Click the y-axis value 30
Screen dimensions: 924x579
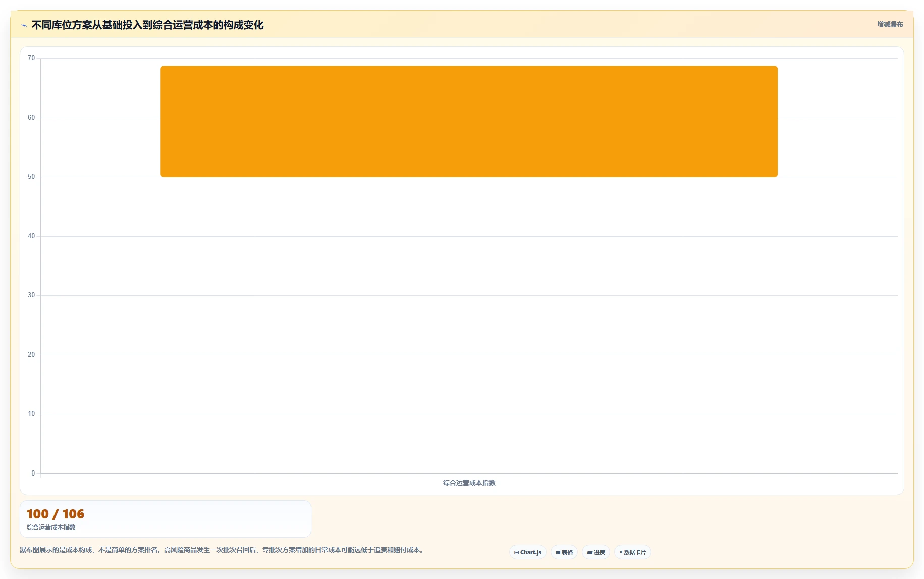(31, 295)
